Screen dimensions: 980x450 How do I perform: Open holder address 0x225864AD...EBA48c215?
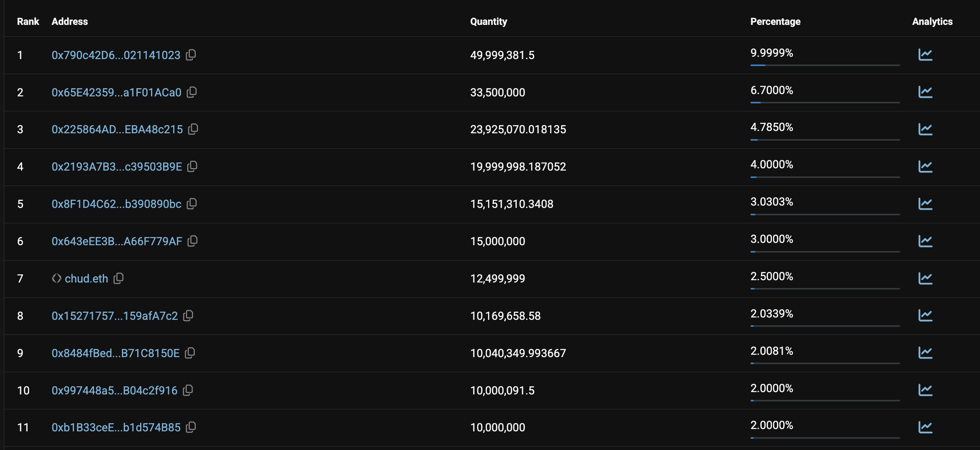point(117,129)
